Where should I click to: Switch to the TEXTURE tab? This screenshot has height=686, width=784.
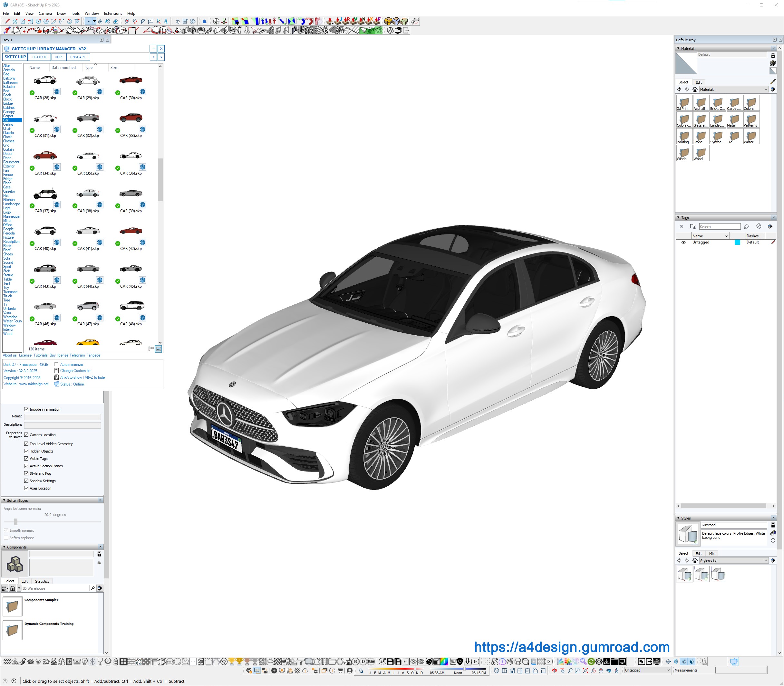(x=39, y=57)
